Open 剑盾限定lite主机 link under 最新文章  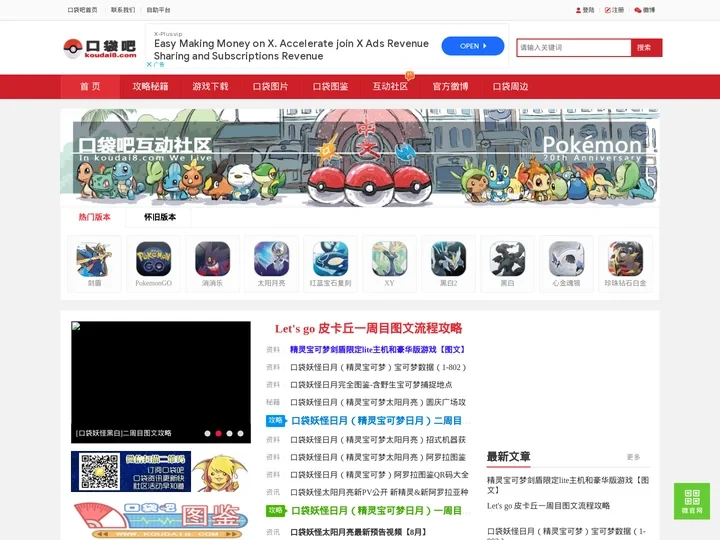[x=568, y=485]
